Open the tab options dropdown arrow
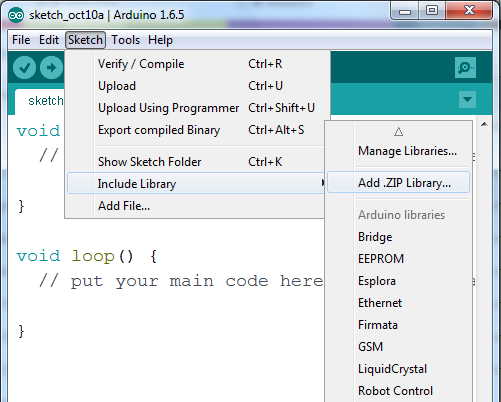Viewport: 501px width, 402px height. (467, 99)
